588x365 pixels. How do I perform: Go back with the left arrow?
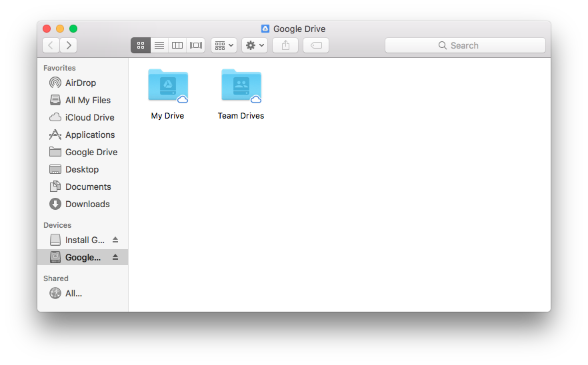pos(51,45)
